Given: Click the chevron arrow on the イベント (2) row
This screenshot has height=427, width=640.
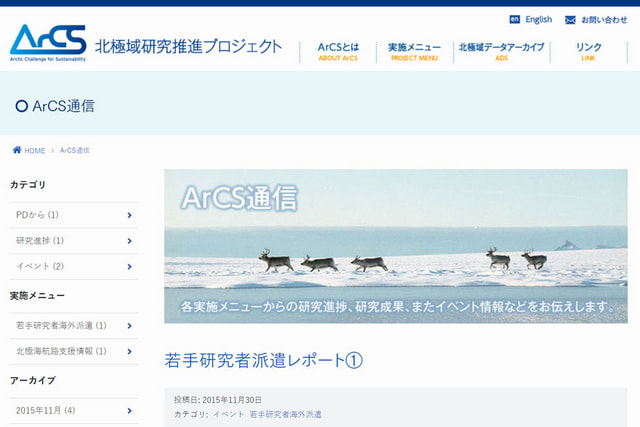Looking at the screenshot, I should pos(129,267).
